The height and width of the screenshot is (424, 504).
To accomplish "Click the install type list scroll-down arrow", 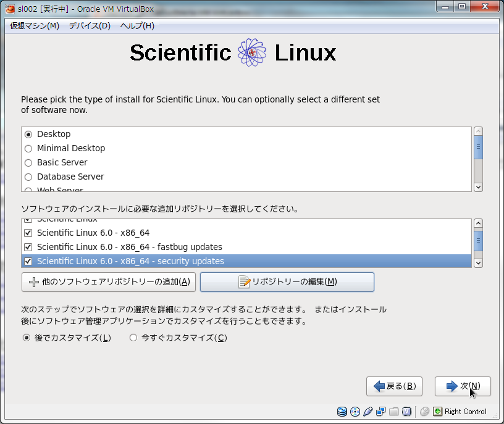I will click(x=478, y=187).
